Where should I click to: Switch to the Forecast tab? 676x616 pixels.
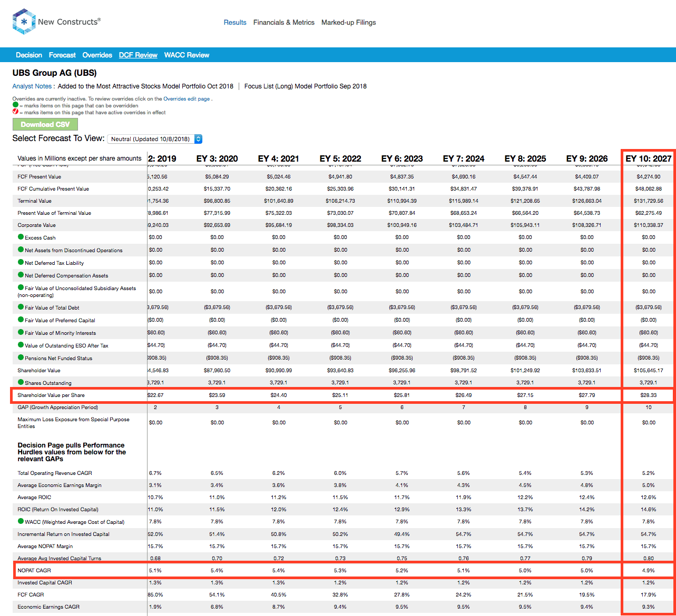click(x=62, y=55)
